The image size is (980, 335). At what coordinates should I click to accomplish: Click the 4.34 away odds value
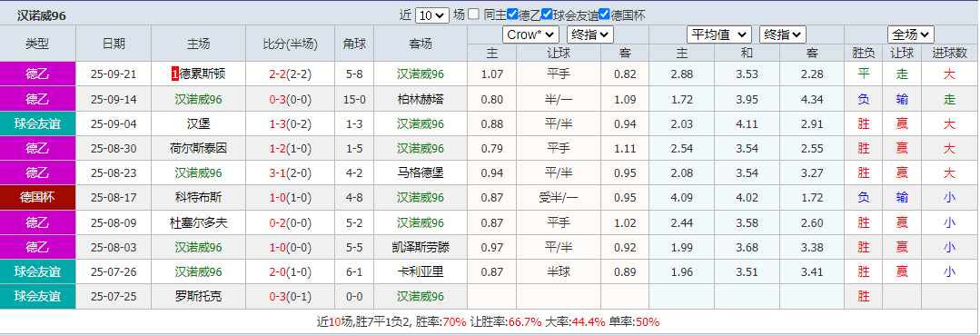pyautogui.click(x=812, y=99)
